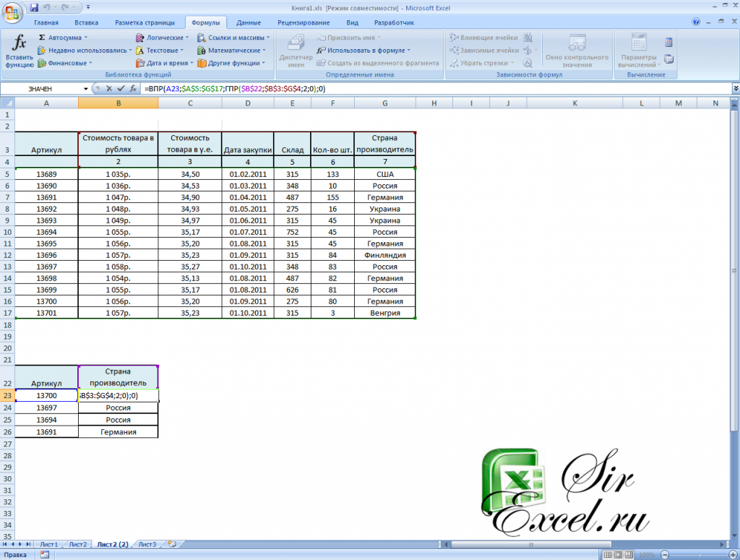
Task: Confirm the formula with the checkmark icon
Action: tap(121, 88)
